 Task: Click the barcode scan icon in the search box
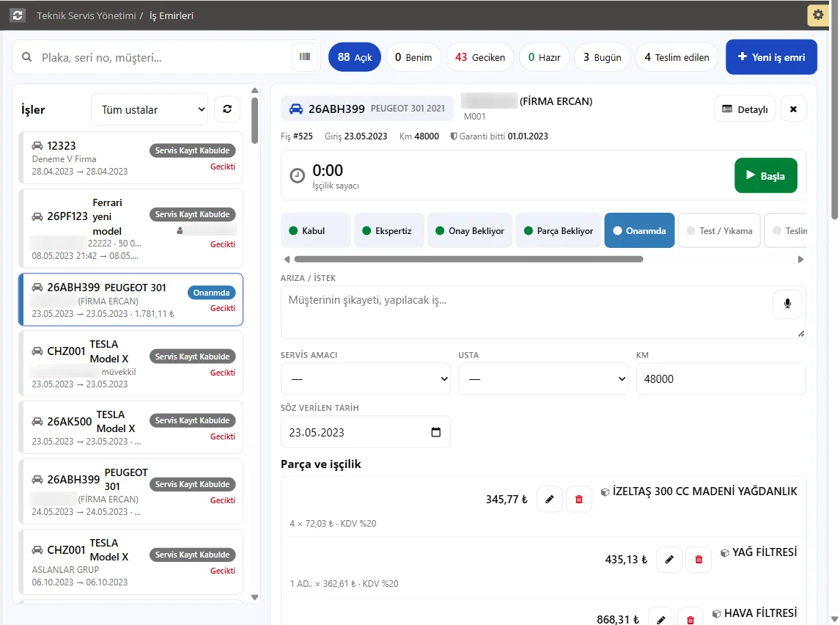pyautogui.click(x=305, y=56)
